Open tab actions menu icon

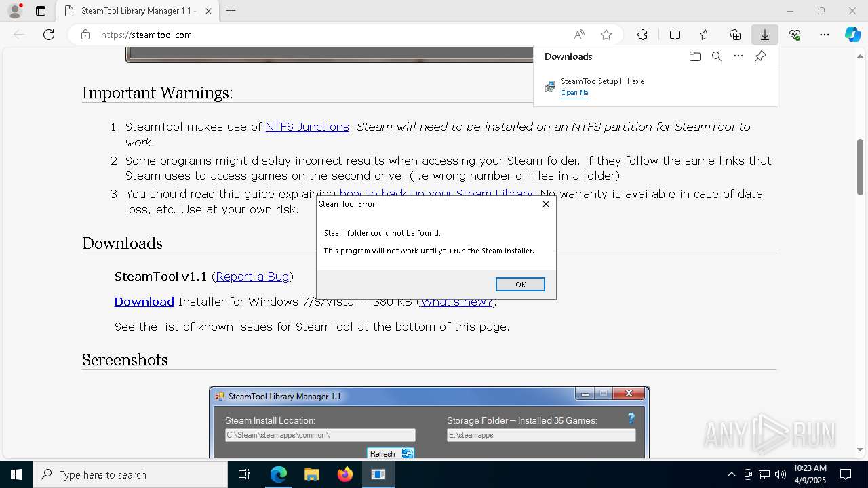click(41, 11)
